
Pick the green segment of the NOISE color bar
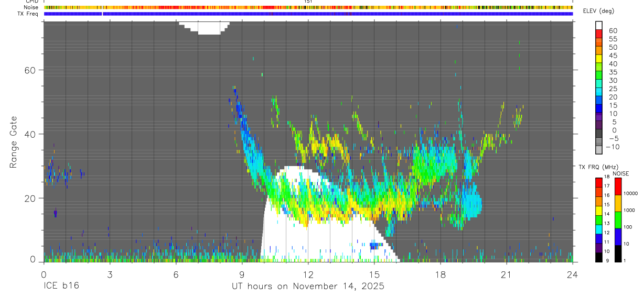[618, 219]
